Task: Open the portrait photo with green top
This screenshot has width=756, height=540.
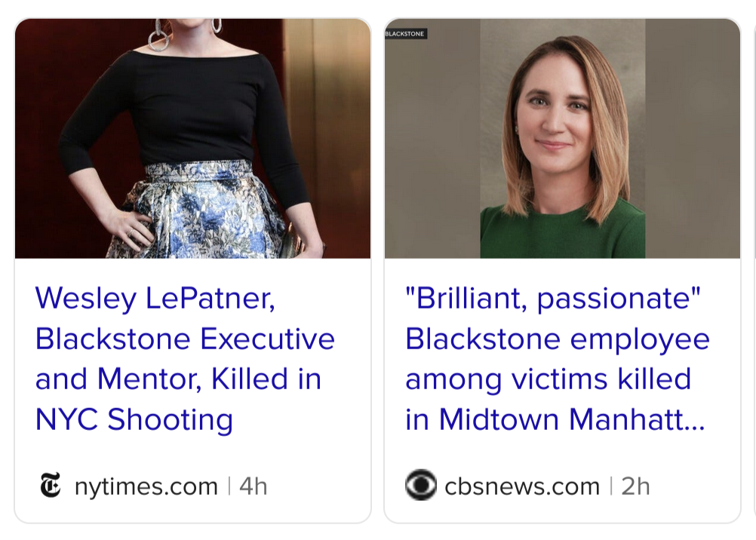Action: 562,138
